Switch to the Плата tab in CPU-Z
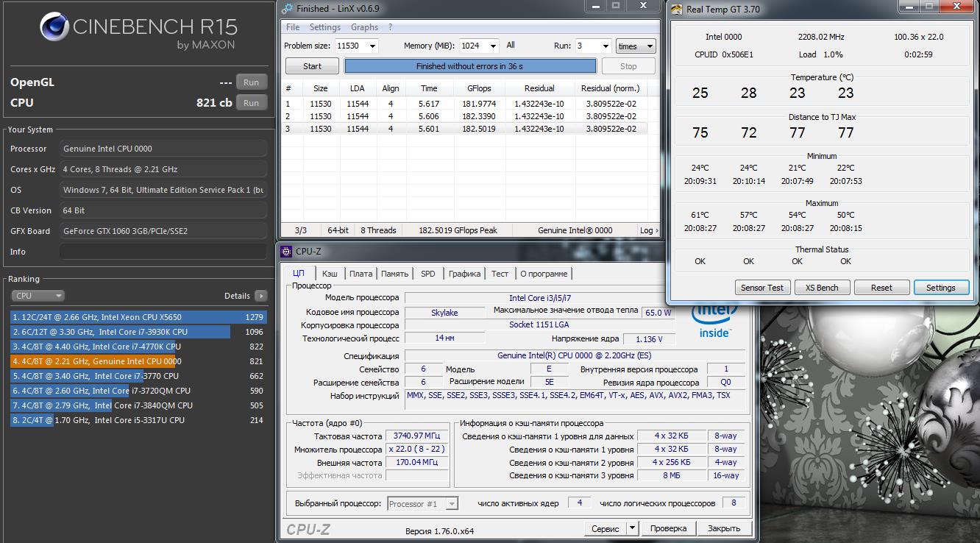This screenshot has height=543, width=980. [x=361, y=274]
